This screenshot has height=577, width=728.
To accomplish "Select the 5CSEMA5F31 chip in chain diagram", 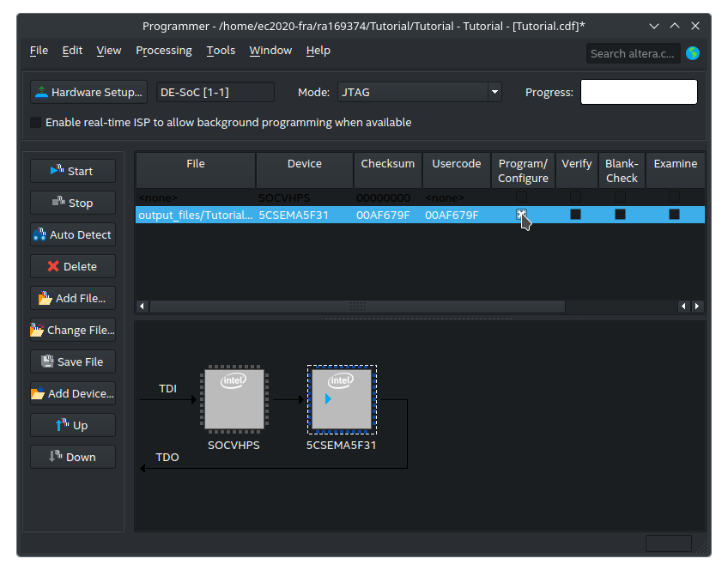I will [342, 399].
